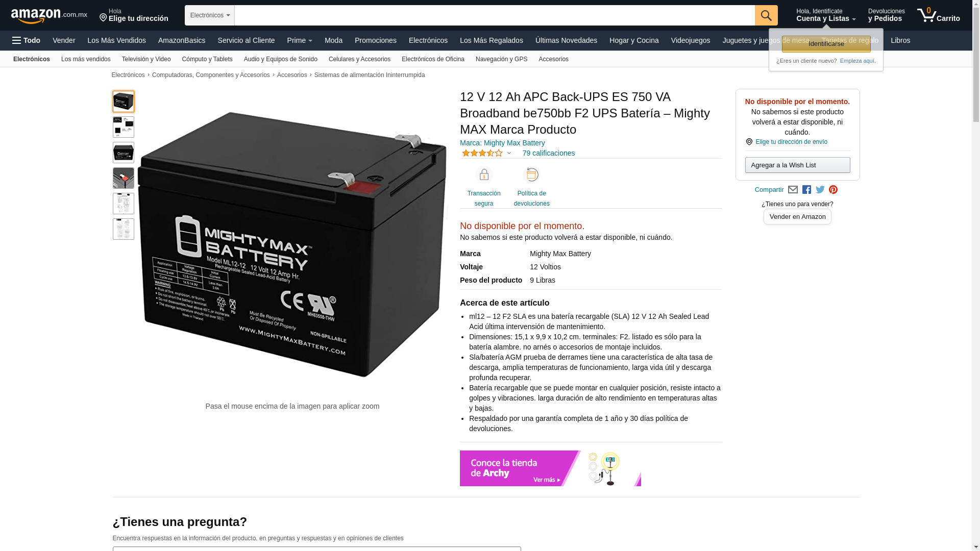
Task: Open the Todo hamburger menu
Action: pos(26,40)
